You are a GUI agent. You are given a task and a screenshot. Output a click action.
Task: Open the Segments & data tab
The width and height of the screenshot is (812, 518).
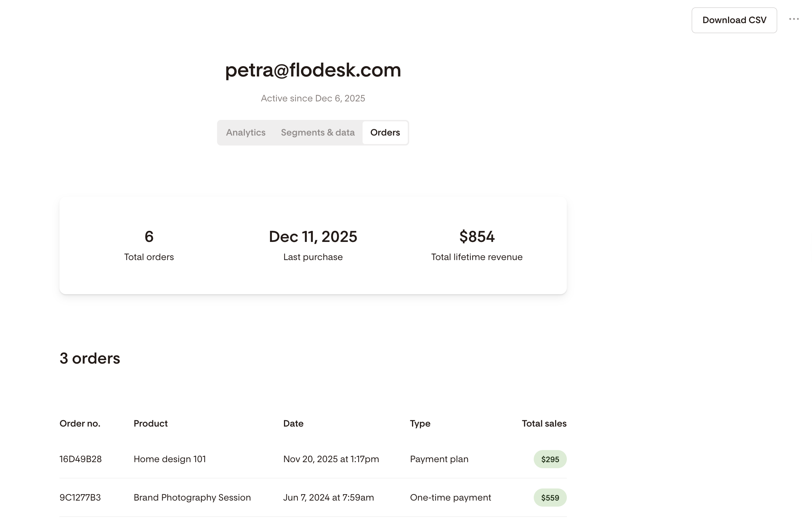[x=318, y=133]
